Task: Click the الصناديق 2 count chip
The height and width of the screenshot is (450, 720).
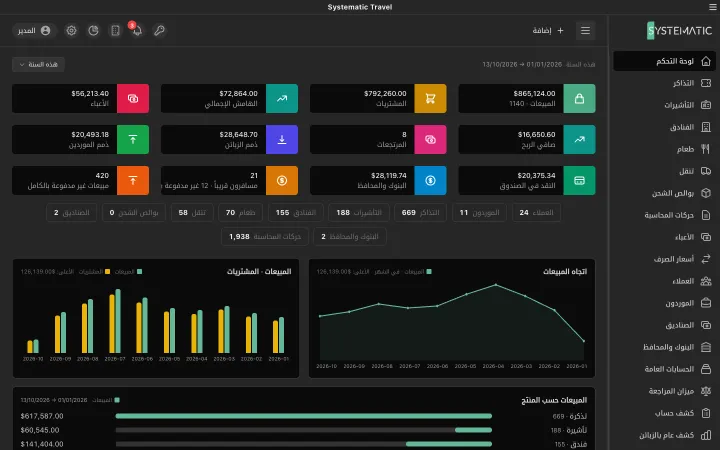Action: (72, 213)
